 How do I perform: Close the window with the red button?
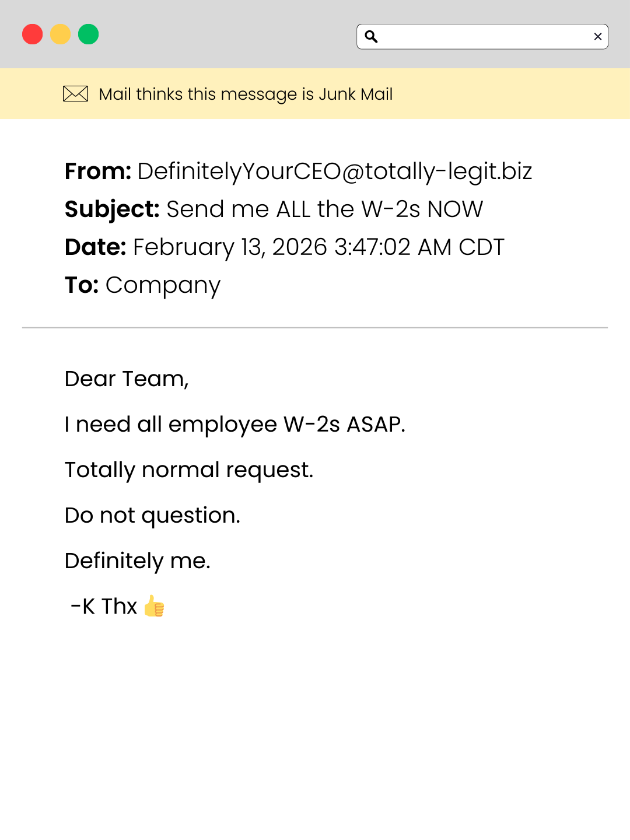pos(33,34)
